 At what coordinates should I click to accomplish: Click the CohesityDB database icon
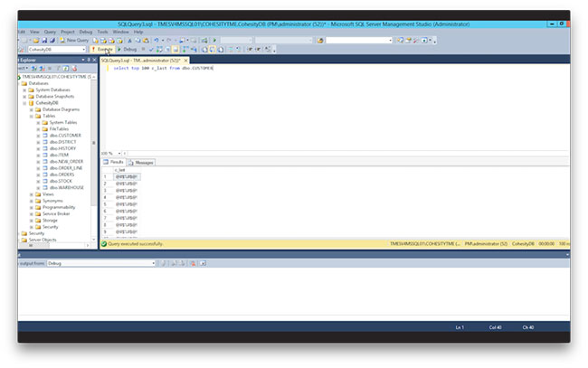31,103
